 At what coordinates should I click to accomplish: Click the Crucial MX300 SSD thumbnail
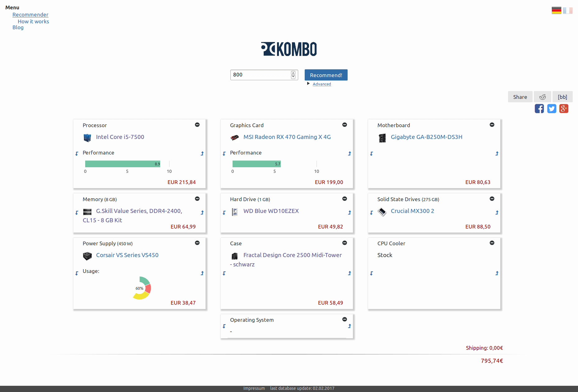point(382,212)
